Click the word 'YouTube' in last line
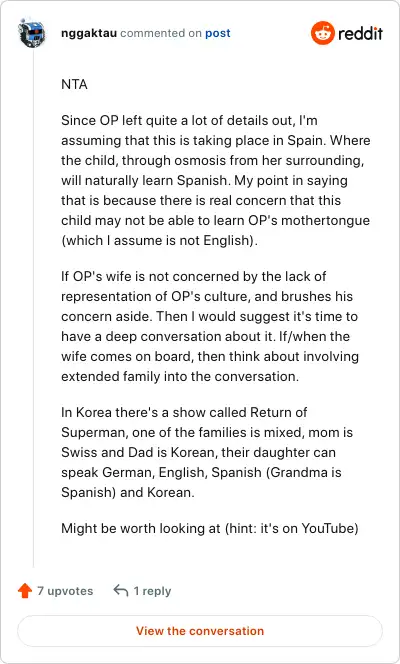This screenshot has height=664, width=400. (330, 528)
